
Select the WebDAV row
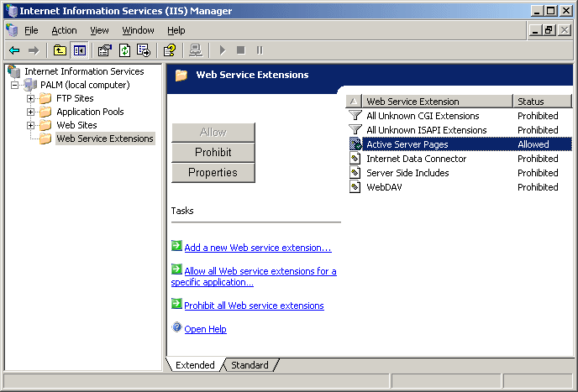click(459, 187)
